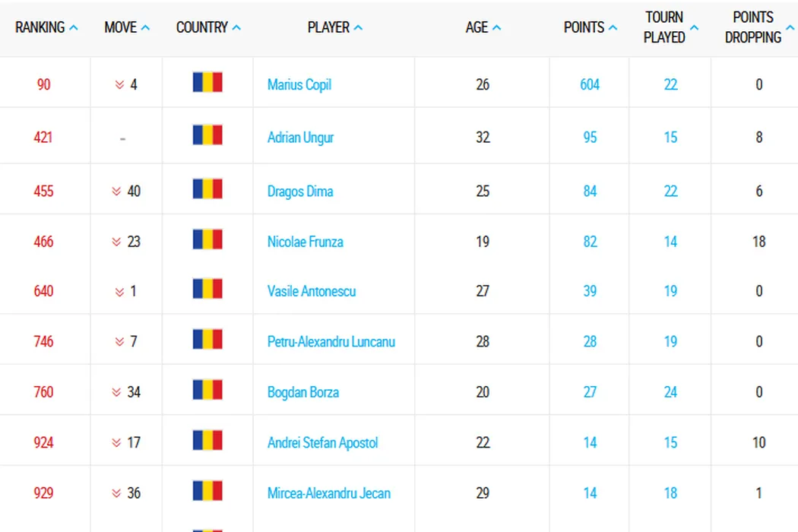The height and width of the screenshot is (532, 798).
Task: Click flag icon in Nicolae Frunza row
Action: point(207,239)
